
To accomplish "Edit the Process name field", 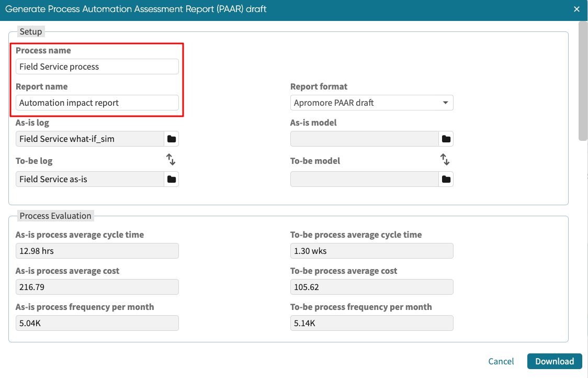I will click(97, 66).
